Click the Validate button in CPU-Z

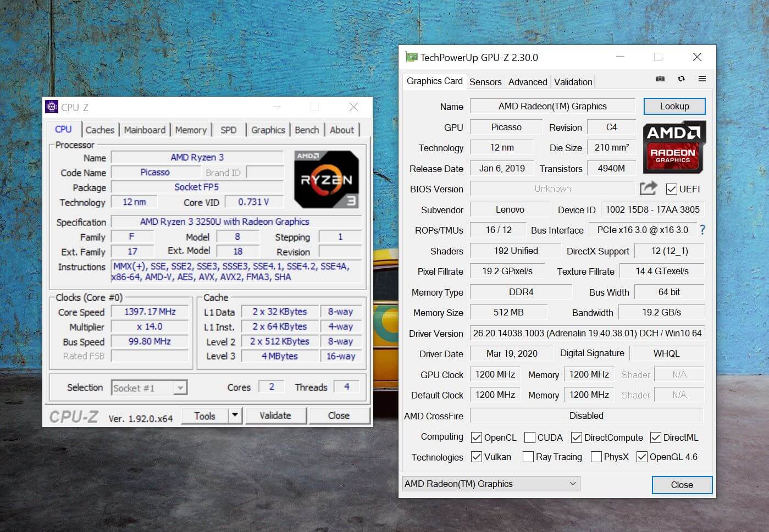275,415
